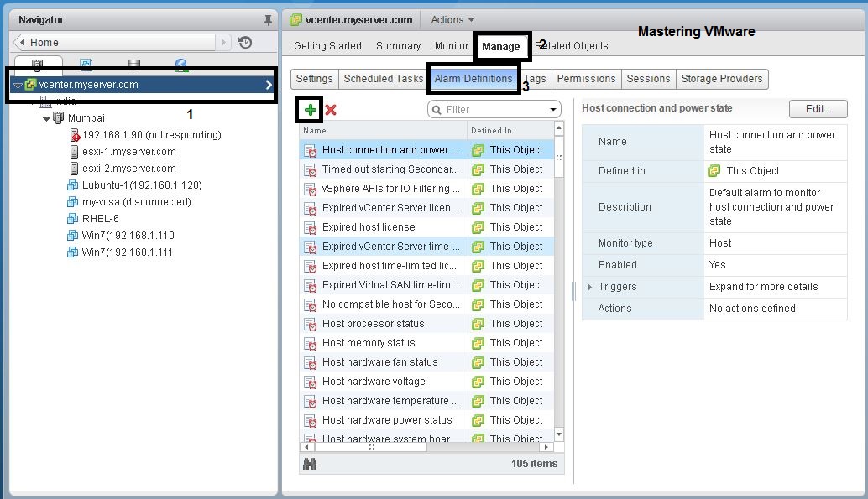
Task: Expand the Triggers details row
Action: click(x=590, y=287)
